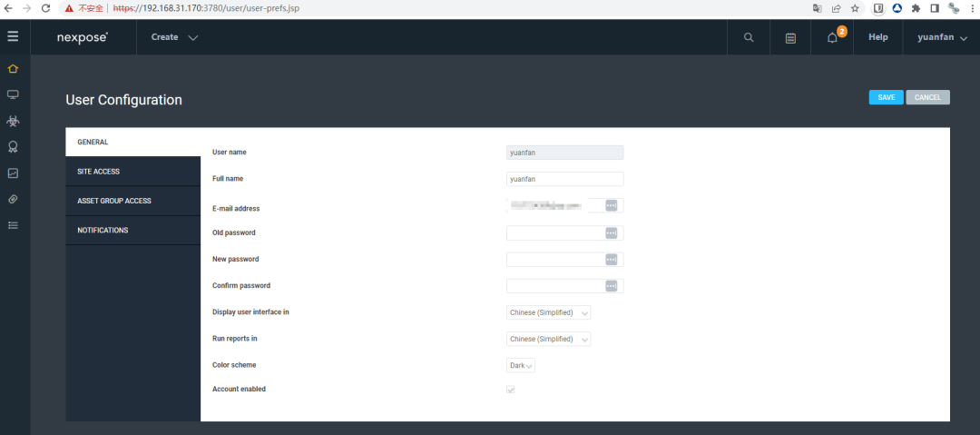Open Reports via chart sidebar icon

pyautogui.click(x=13, y=173)
